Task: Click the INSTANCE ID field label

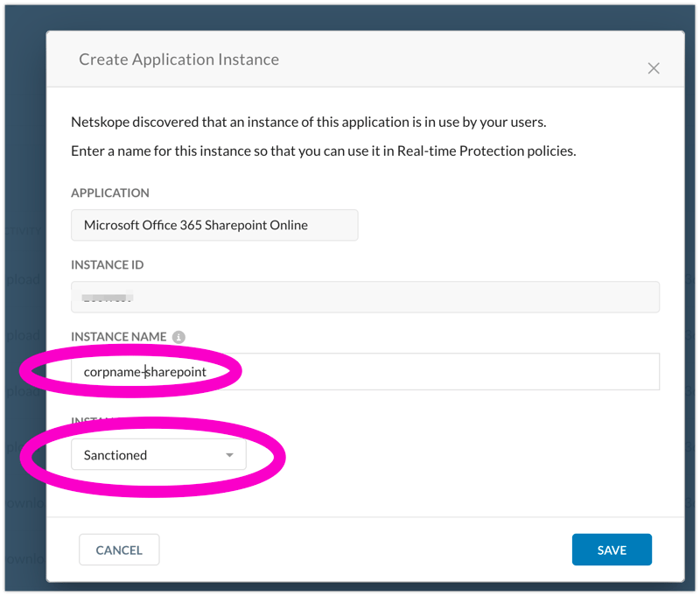Action: (x=108, y=264)
